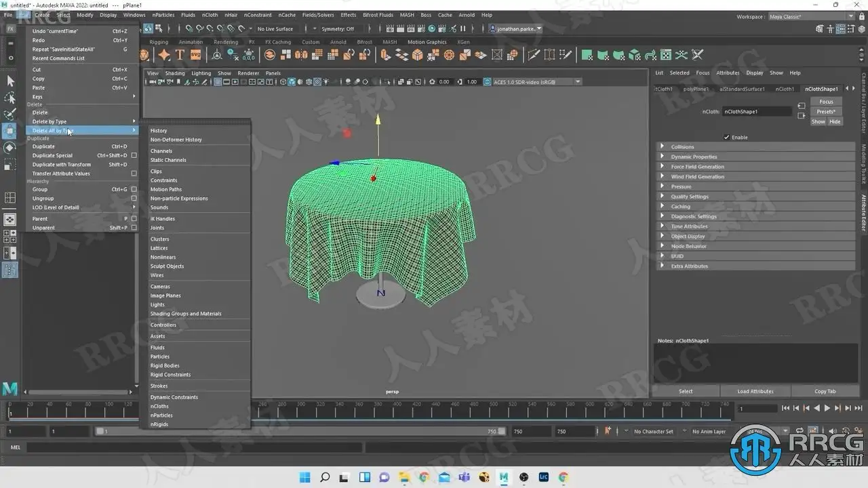Screen dimensions: 868x488
Task: Click the Select button in Attribute Editor
Action: (x=686, y=391)
